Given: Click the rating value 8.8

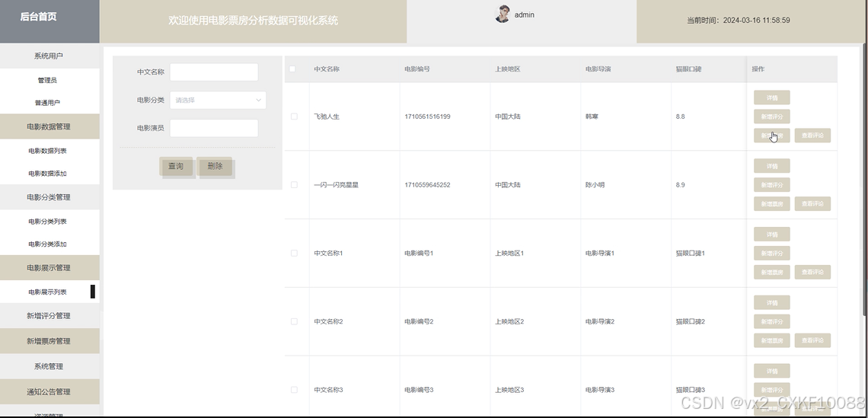Looking at the screenshot, I should (x=681, y=116).
